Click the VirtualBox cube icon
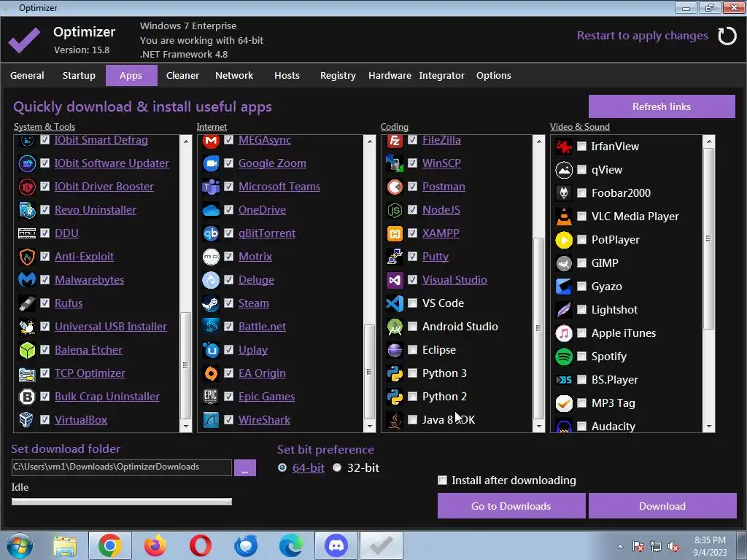Viewport: 747px width, 560px height. 27,420
